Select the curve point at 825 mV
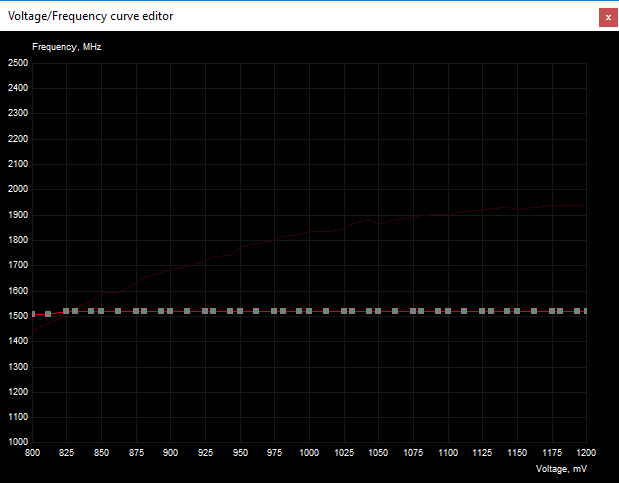Image resolution: width=619 pixels, height=483 pixels. coord(66,311)
